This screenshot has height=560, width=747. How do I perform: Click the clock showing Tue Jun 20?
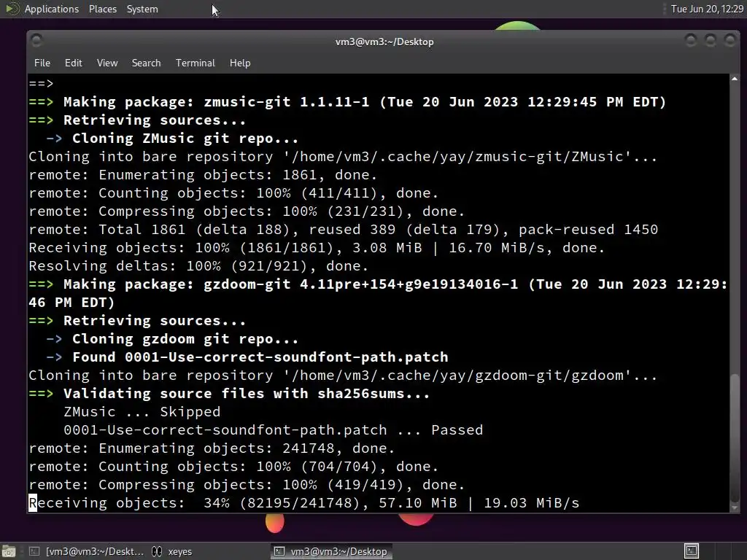tap(707, 9)
